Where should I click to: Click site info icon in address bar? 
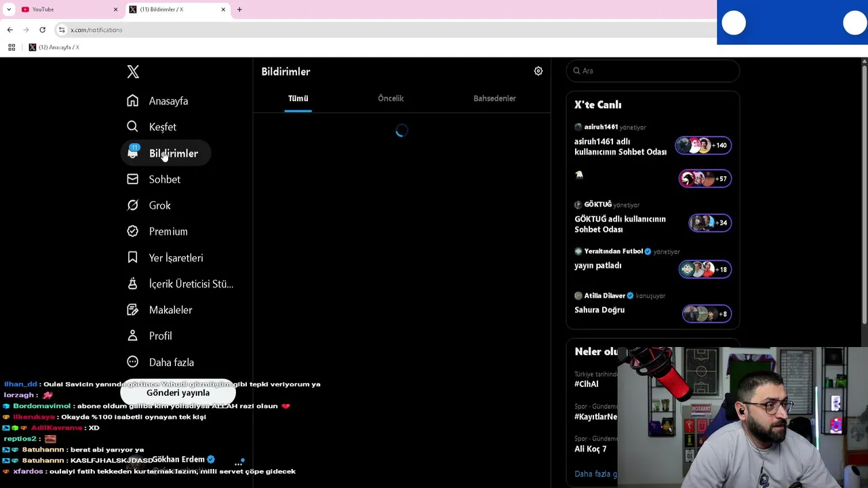[x=62, y=30]
